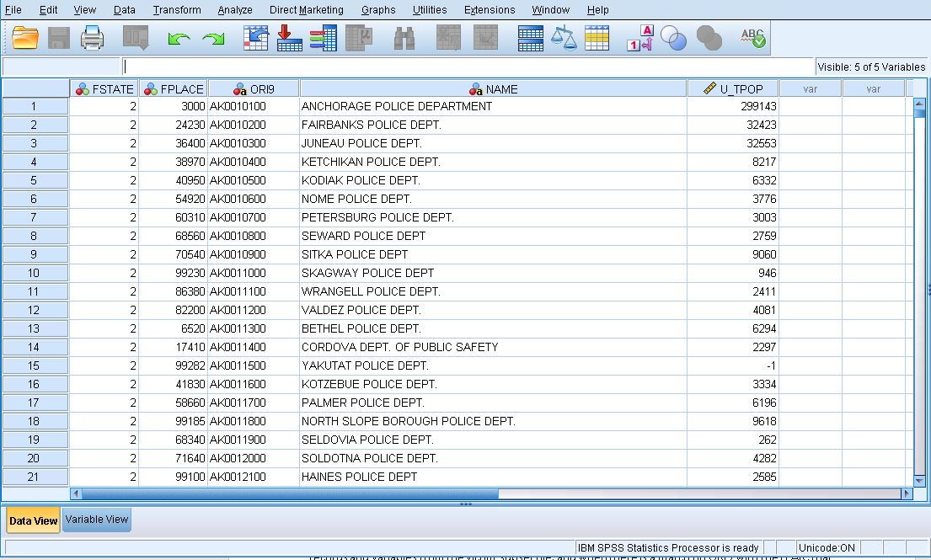Image resolution: width=931 pixels, height=560 pixels.
Task: Select the Data View tab
Action: pos(34,520)
